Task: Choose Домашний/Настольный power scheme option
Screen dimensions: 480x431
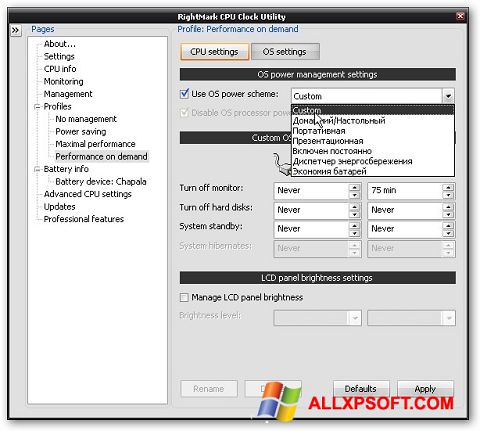Action: (373, 121)
